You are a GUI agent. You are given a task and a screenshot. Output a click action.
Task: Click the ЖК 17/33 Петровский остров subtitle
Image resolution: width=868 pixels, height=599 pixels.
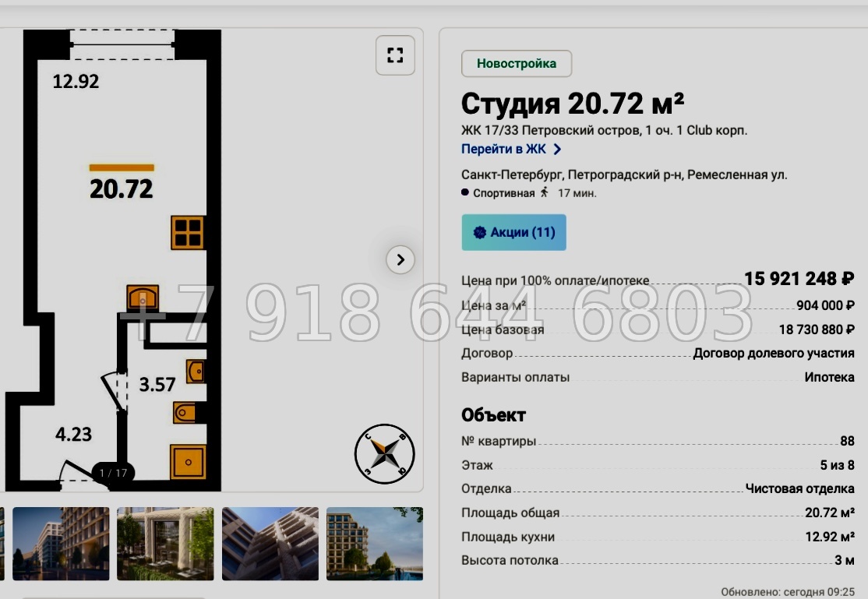604,131
